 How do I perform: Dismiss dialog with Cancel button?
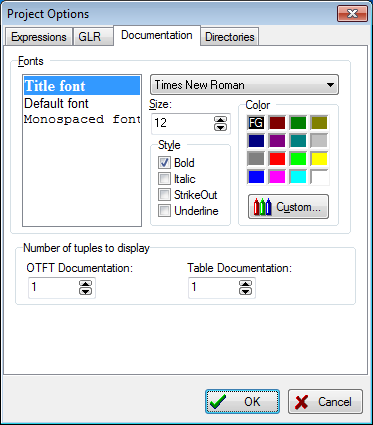click(x=325, y=402)
